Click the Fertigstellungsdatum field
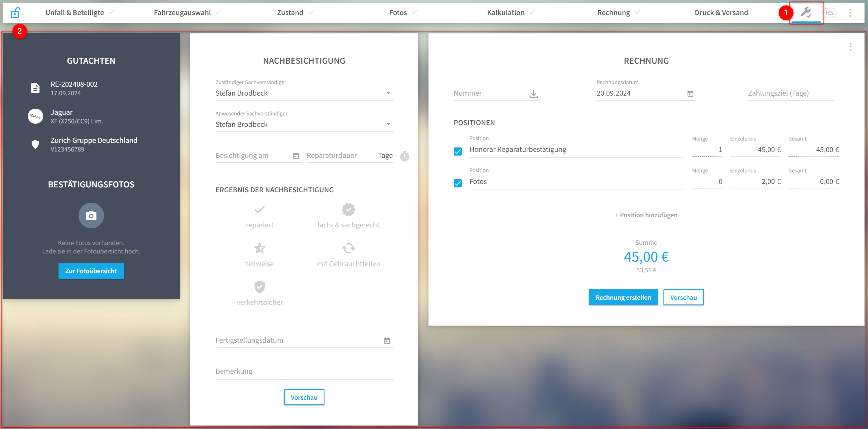Image resolution: width=868 pixels, height=429 pixels. [x=304, y=340]
